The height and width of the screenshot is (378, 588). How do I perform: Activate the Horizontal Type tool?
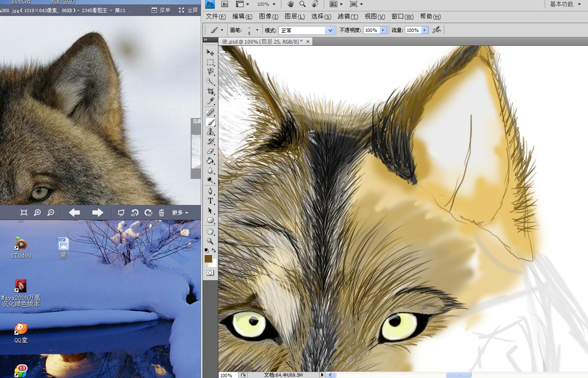210,201
